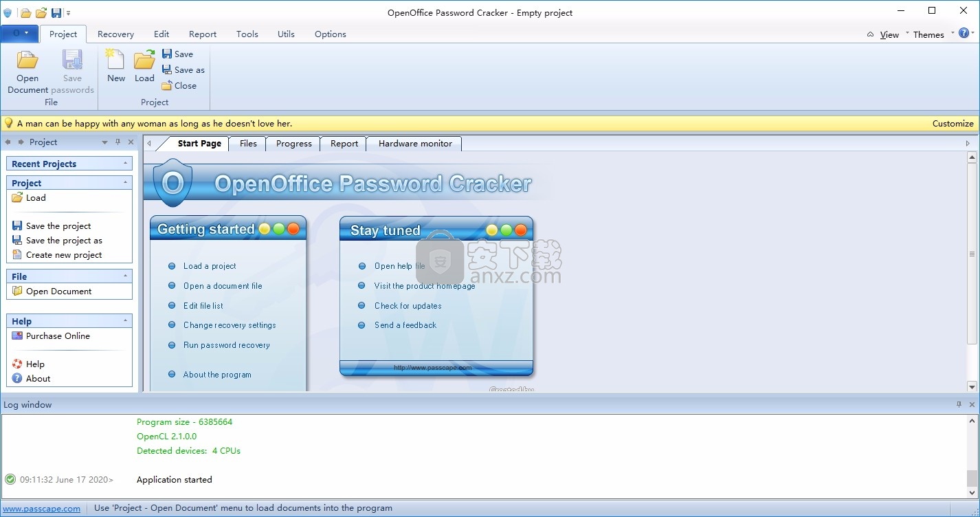
Task: Click the Start Page vertical scrollbar down arrow
Action: (x=972, y=386)
